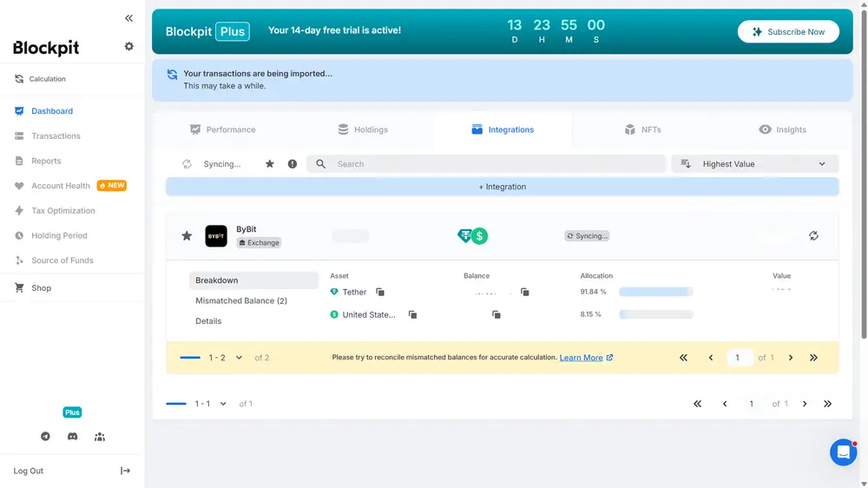Open the Details section
Viewport: 868px width, 488px height.
208,321
